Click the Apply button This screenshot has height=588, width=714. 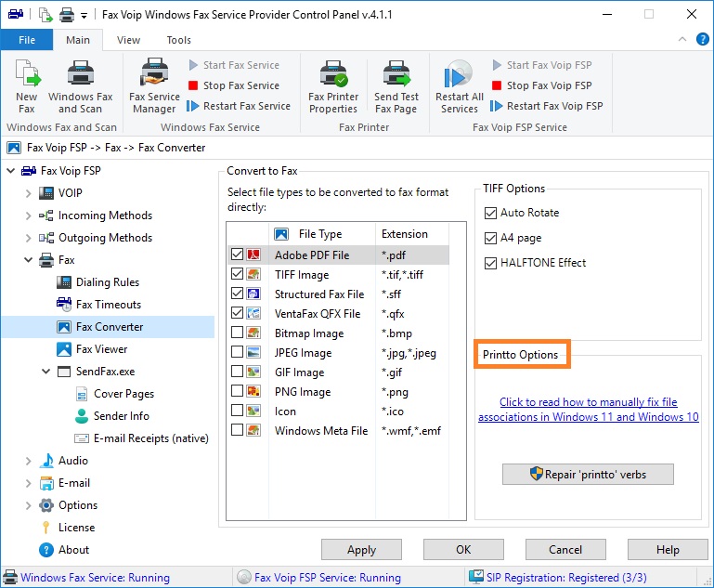coord(361,550)
